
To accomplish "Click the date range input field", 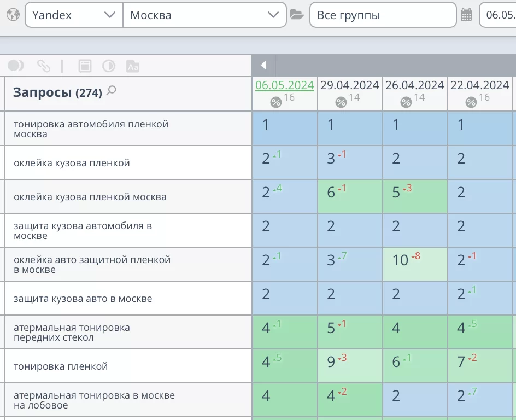I will tap(499, 15).
